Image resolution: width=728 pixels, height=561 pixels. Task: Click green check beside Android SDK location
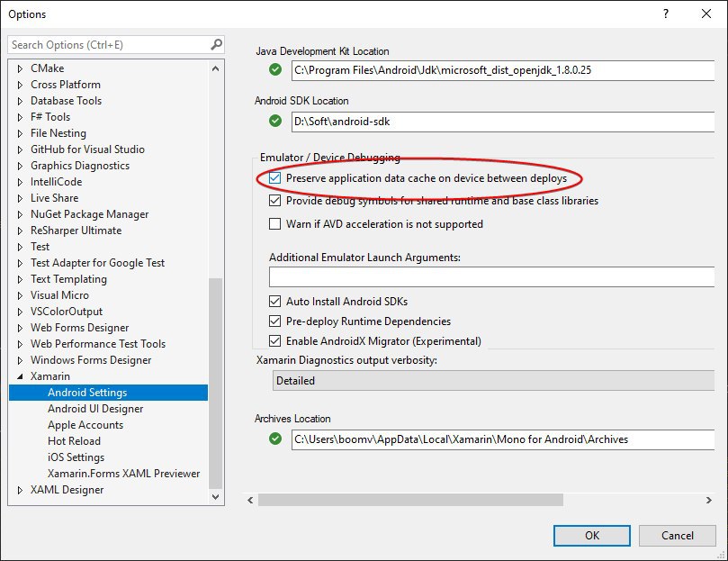tap(275, 121)
